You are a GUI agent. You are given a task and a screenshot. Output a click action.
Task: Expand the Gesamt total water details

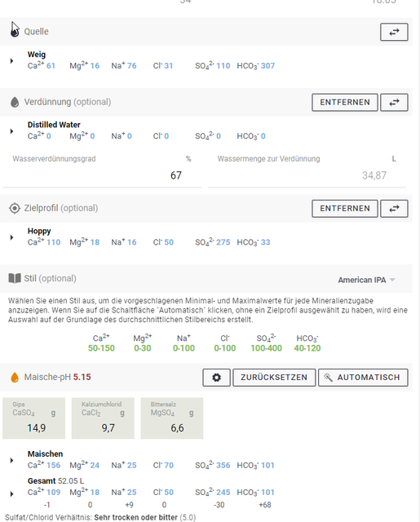[x=11, y=493]
